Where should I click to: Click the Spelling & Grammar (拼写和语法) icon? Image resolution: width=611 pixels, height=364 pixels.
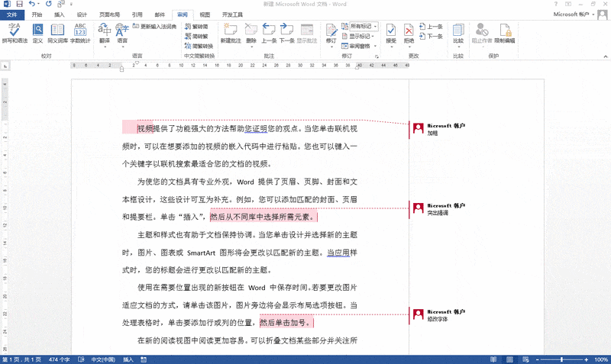point(15,33)
